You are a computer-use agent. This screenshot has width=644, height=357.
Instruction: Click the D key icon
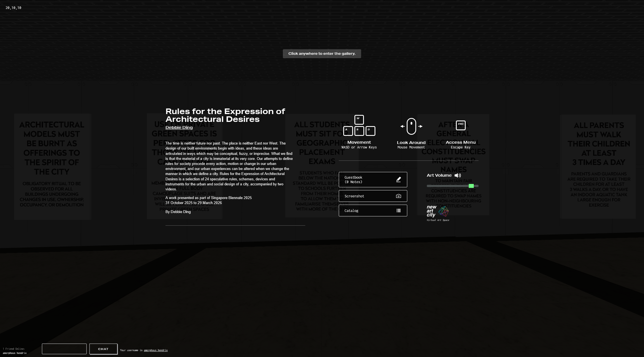[x=370, y=131]
